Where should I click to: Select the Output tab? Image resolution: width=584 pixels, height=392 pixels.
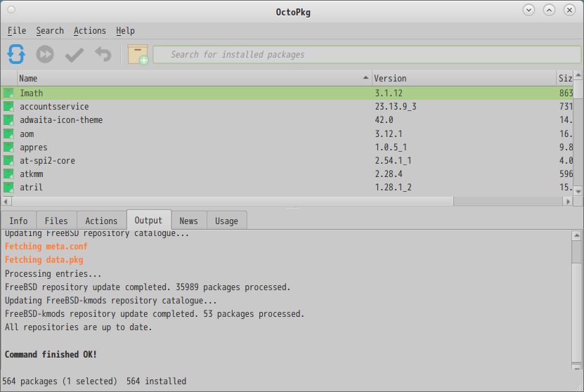148,220
